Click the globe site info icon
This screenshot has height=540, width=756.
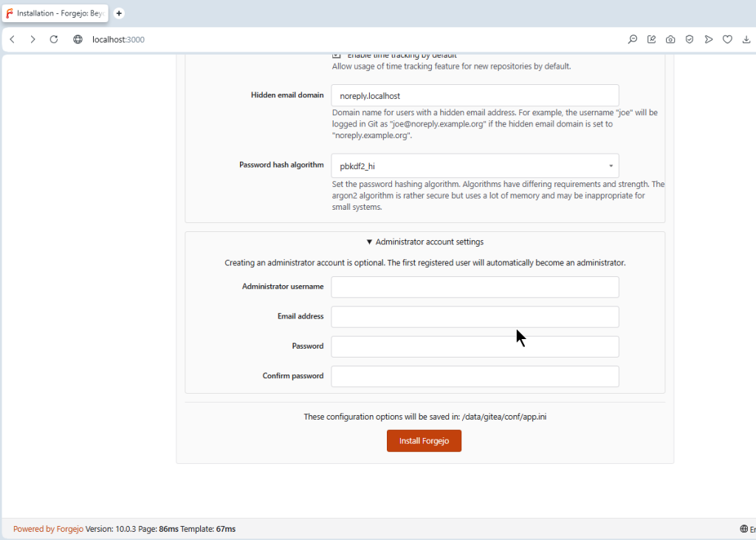[78, 40]
